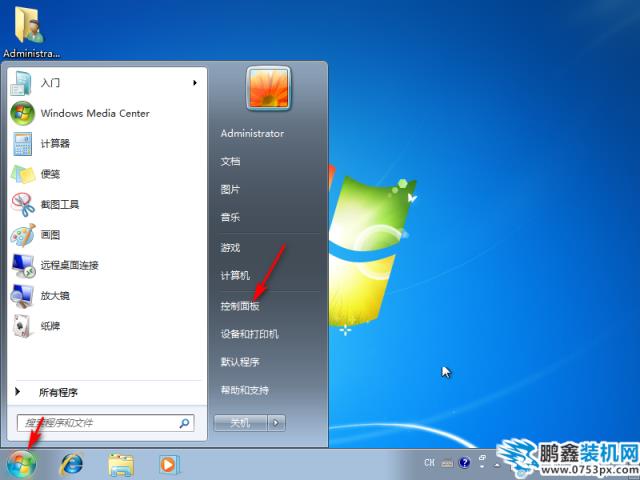Image resolution: width=640 pixels, height=480 pixels.
Task: Open Help and Support (帮助和支持)
Action: pyautogui.click(x=245, y=390)
